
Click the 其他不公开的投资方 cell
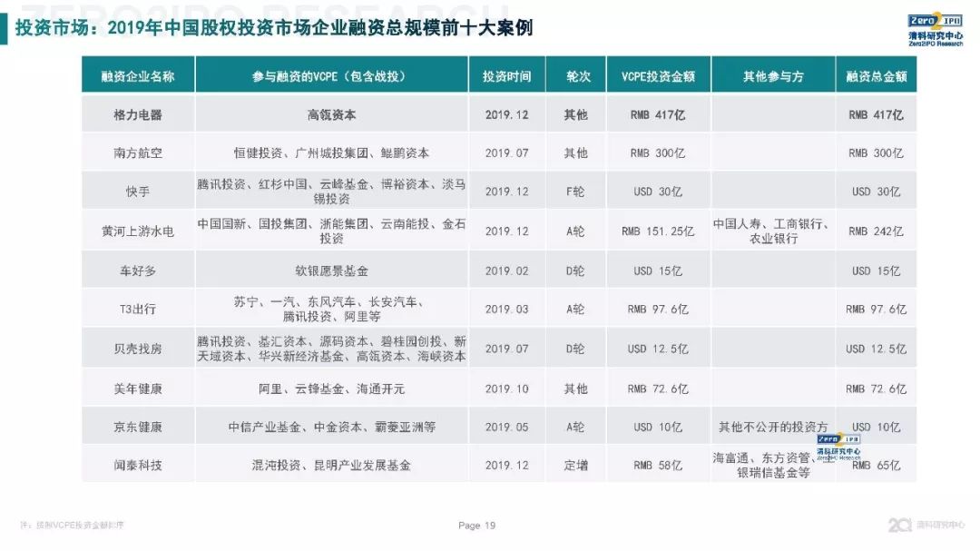pos(773,427)
